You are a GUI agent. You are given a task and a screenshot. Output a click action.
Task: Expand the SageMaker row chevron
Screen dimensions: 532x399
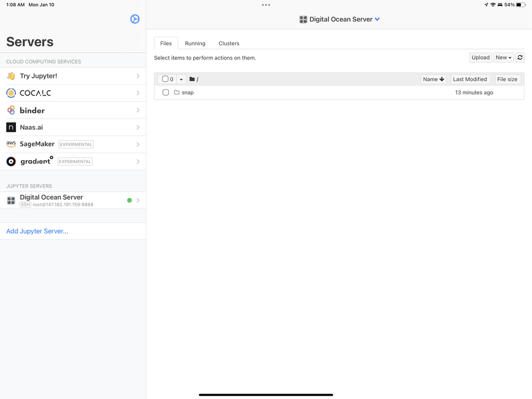click(x=138, y=145)
